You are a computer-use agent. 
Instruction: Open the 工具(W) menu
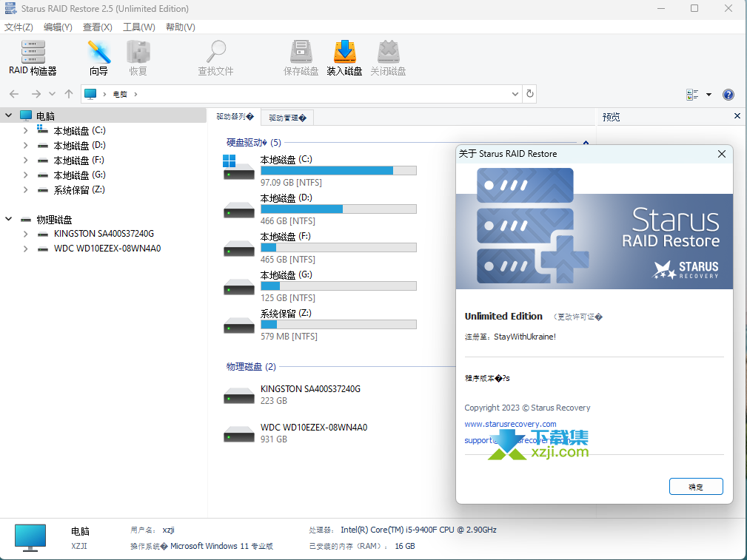click(x=139, y=27)
